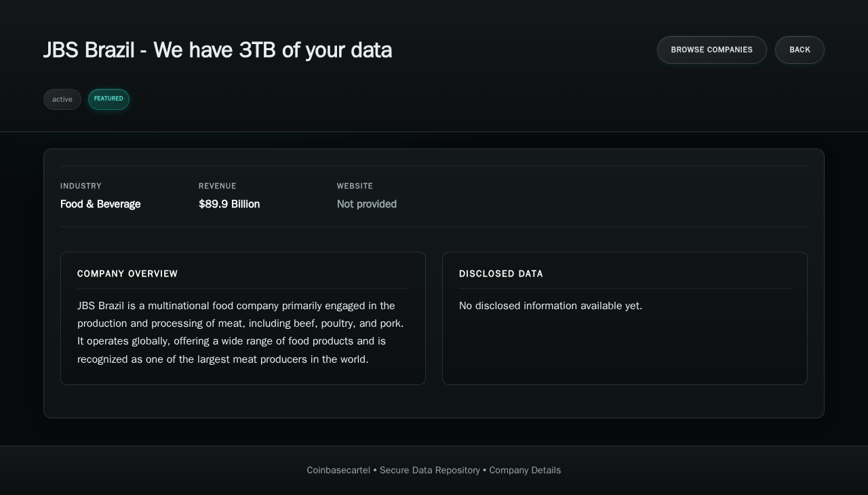
Task: Click Coinbasecartel in the footer
Action: point(338,470)
